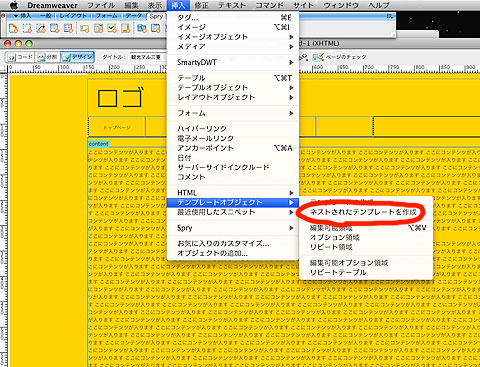Click the page check icon

point(318,57)
